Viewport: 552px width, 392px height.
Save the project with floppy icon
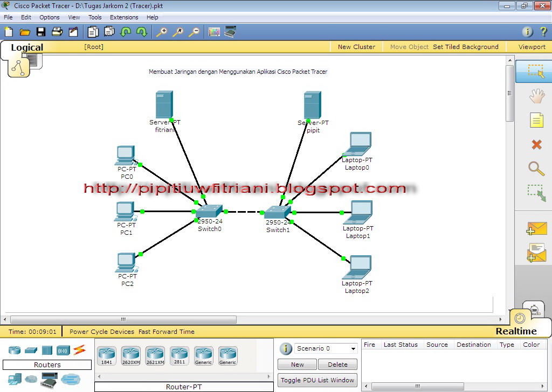[41, 32]
